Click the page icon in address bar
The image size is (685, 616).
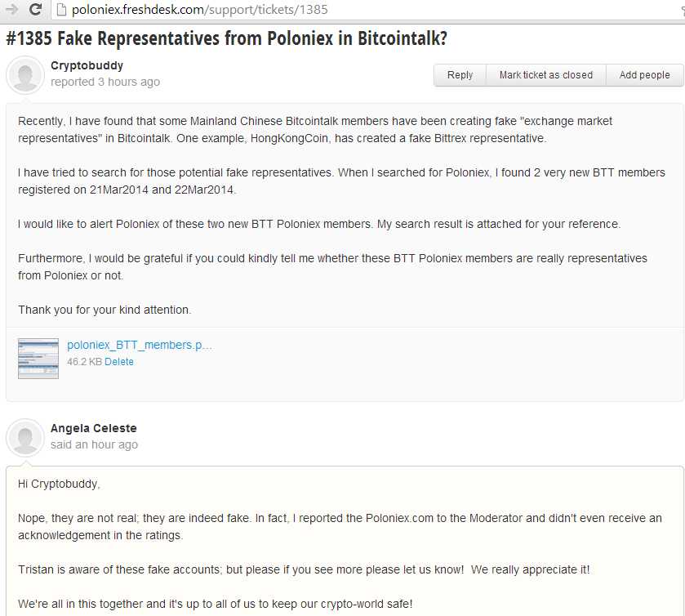(x=61, y=10)
